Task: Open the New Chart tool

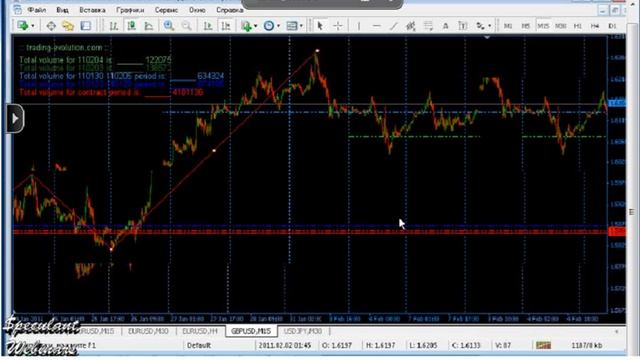Action: [22, 26]
